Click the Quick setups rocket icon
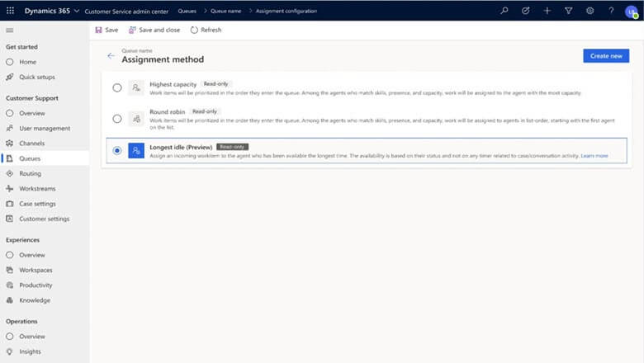Screen dimensions: 644x363 point(10,77)
